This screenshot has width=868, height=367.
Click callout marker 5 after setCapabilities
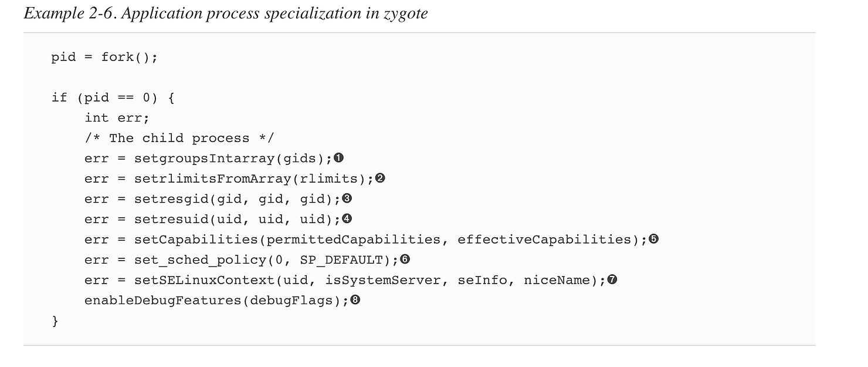click(654, 239)
